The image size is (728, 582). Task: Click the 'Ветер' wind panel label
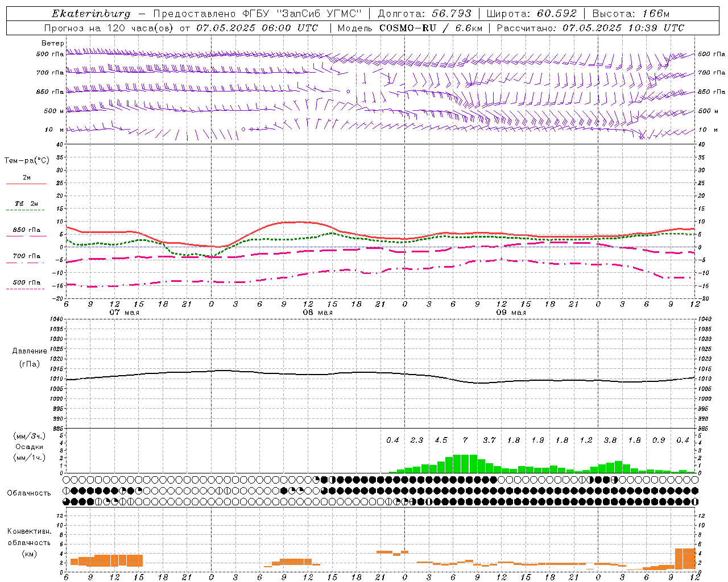pos(52,43)
